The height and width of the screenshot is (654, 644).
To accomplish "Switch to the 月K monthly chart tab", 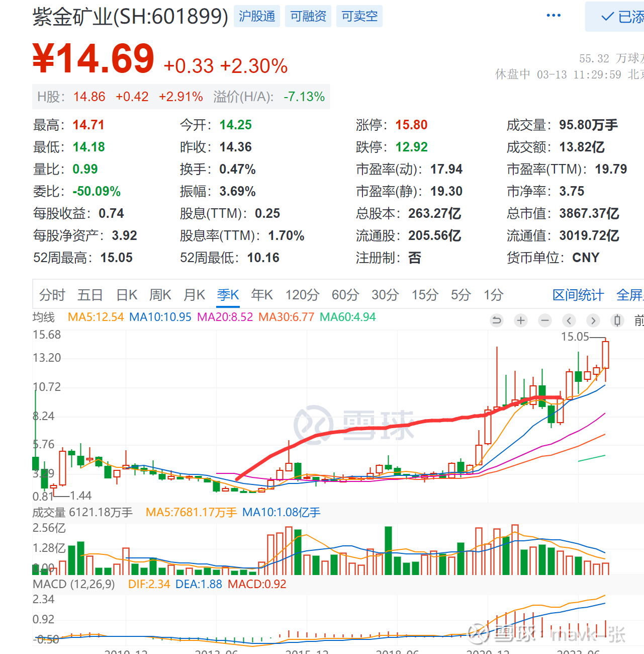I will (194, 295).
